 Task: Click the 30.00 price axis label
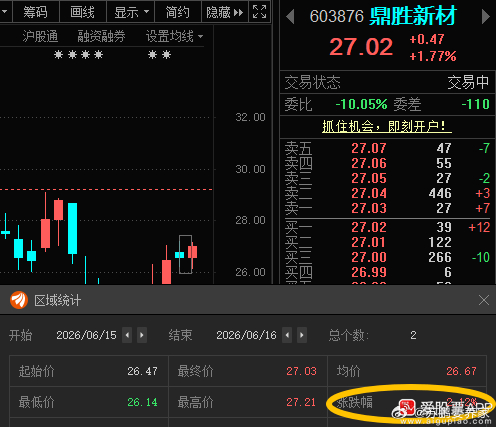250,169
